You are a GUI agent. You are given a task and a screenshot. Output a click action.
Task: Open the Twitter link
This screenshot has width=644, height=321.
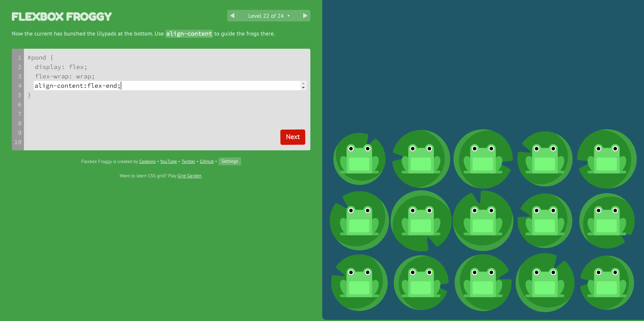tap(188, 161)
